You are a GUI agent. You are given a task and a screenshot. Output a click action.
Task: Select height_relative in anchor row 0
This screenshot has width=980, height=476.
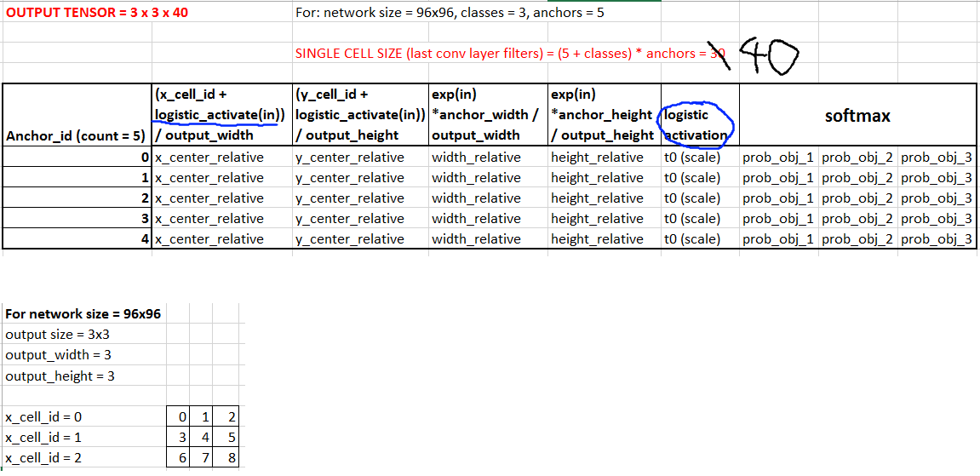tap(605, 158)
